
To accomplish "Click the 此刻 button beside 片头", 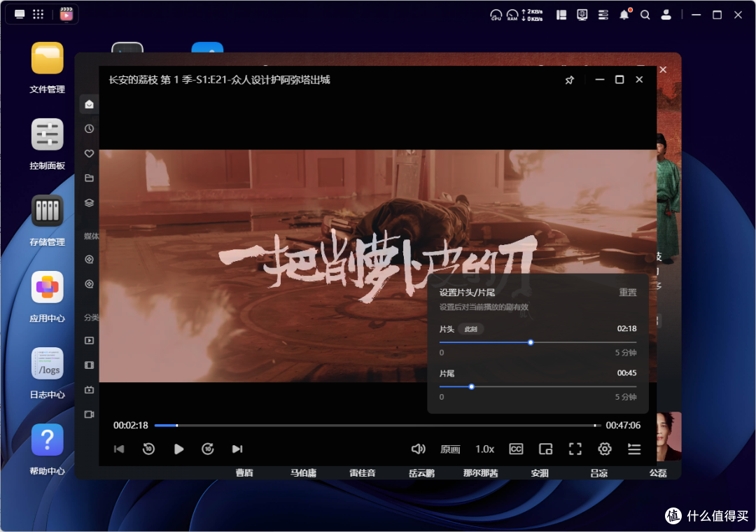I will (x=470, y=329).
